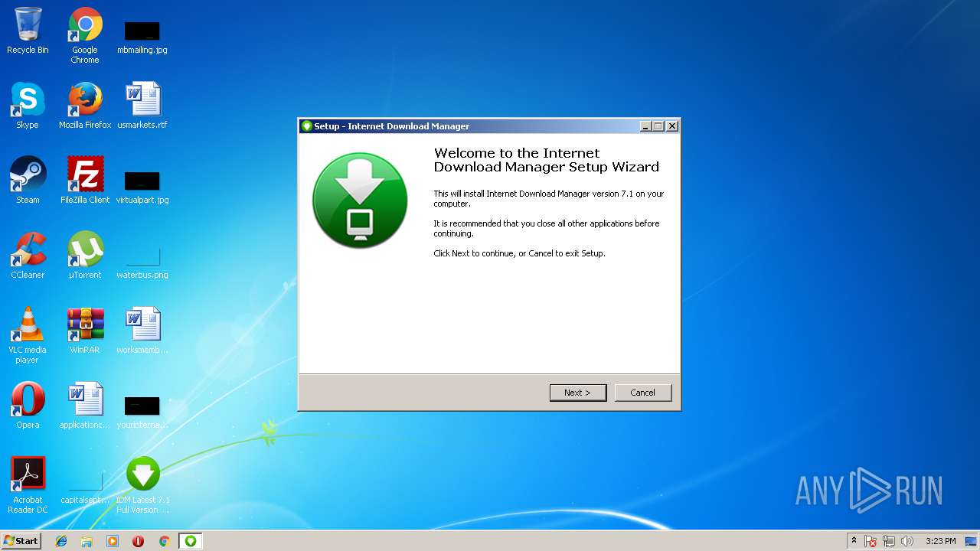Open Chrome from the taskbar
The image size is (980, 551).
tap(164, 541)
